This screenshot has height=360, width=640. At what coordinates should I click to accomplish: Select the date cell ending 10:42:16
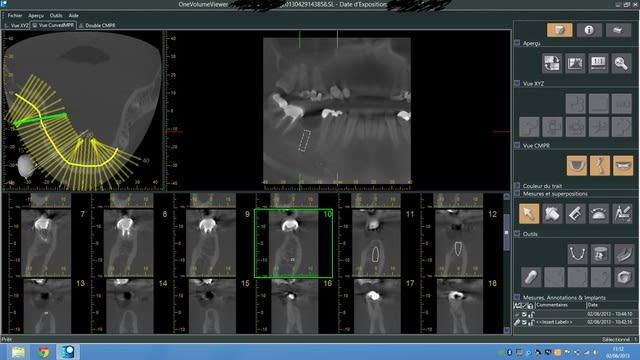pos(610,322)
